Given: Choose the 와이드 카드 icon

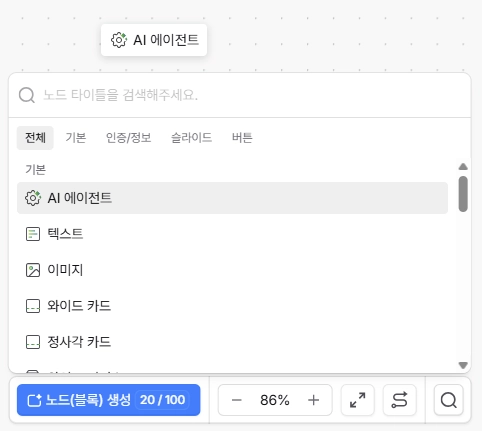Looking at the screenshot, I should click(x=33, y=306).
